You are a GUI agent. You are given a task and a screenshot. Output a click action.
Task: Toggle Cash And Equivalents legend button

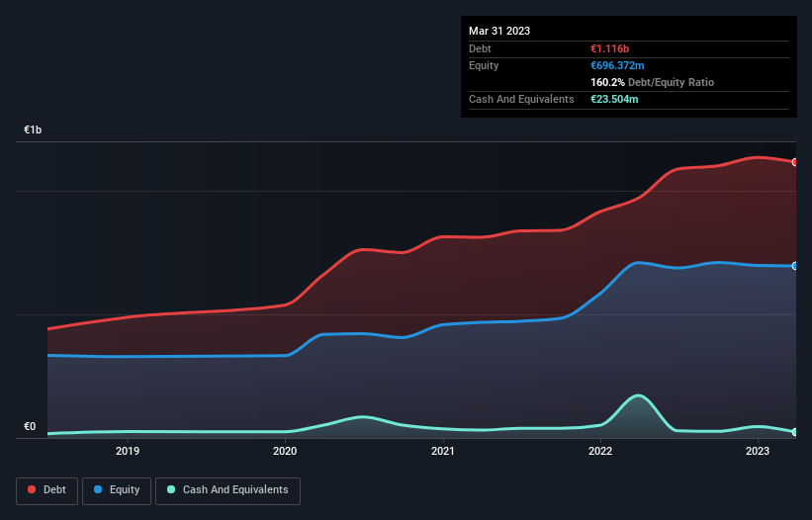pyautogui.click(x=227, y=490)
